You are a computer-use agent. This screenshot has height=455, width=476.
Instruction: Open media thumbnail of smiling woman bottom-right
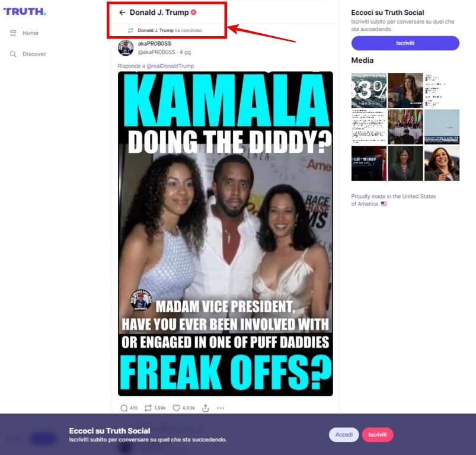pyautogui.click(x=442, y=163)
